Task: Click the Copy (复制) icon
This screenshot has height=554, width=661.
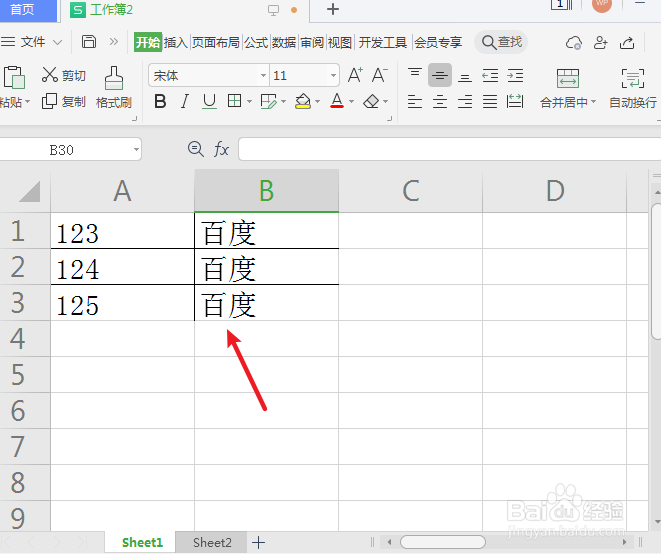Action: click(x=49, y=101)
